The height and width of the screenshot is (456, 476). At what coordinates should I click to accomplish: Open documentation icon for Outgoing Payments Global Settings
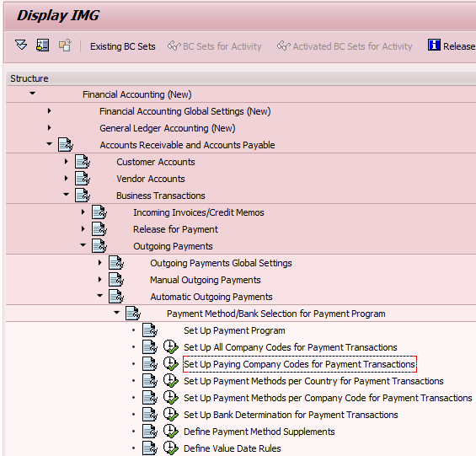coord(116,262)
